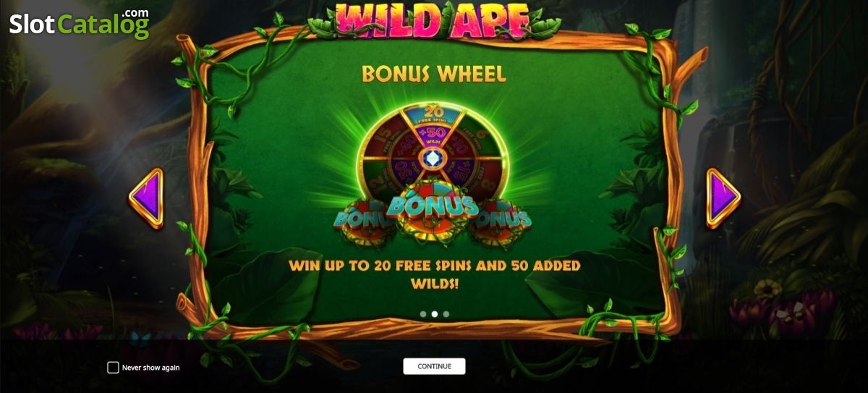This screenshot has width=868, height=393.
Task: Go to the previous slide with the left purple arrow
Action: tap(147, 198)
